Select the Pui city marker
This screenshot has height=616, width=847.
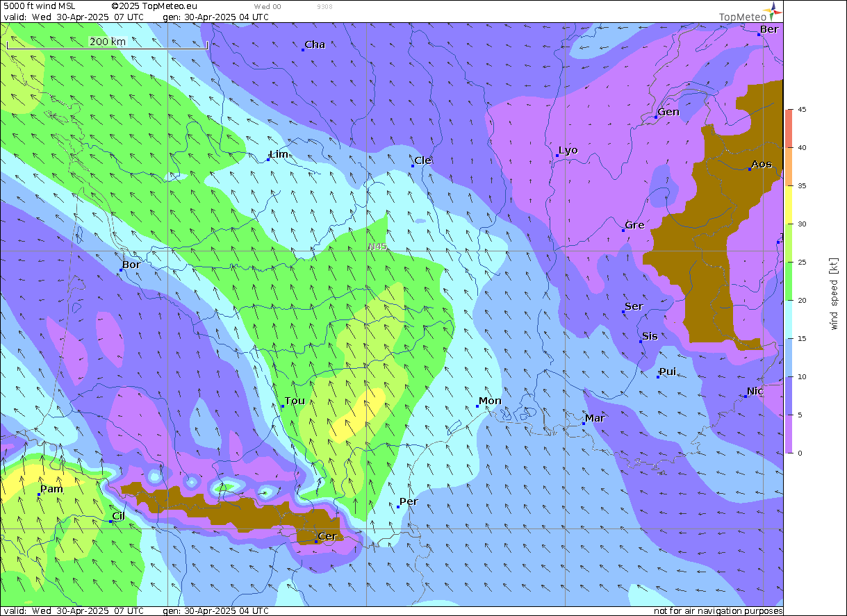click(658, 376)
